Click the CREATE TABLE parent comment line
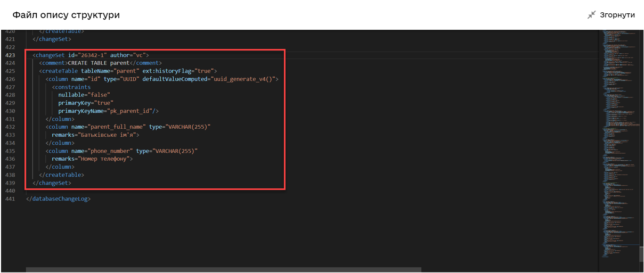This screenshot has height=273, width=644. click(100, 63)
